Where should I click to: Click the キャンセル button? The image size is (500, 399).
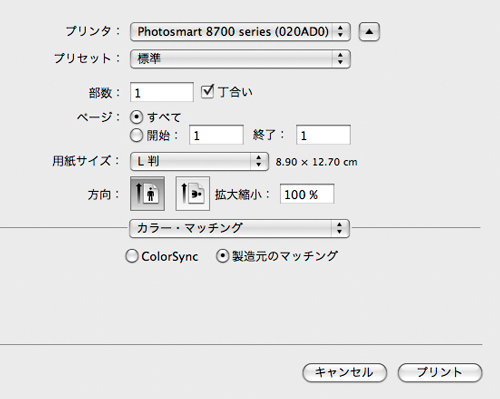point(344,372)
